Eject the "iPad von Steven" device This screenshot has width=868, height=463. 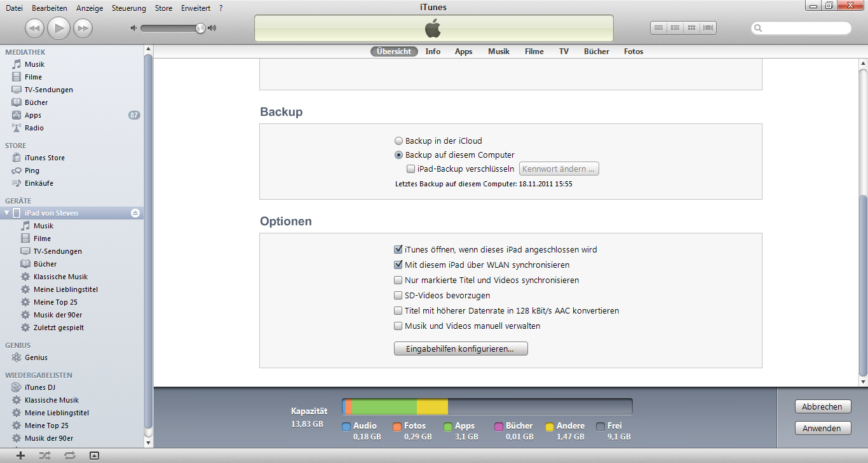135,213
